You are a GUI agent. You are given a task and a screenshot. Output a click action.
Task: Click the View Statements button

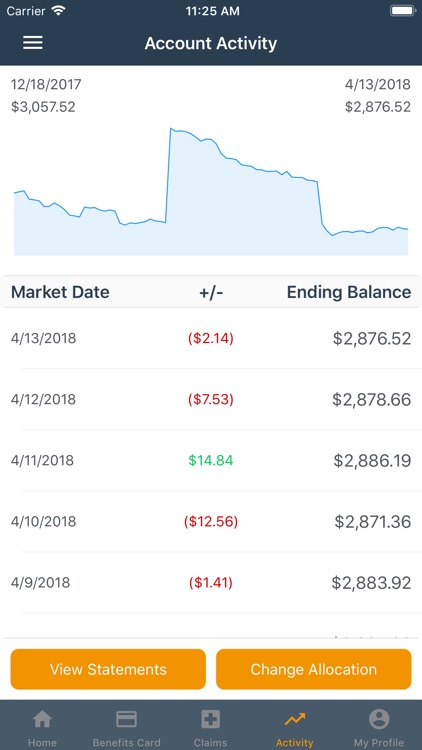108,669
